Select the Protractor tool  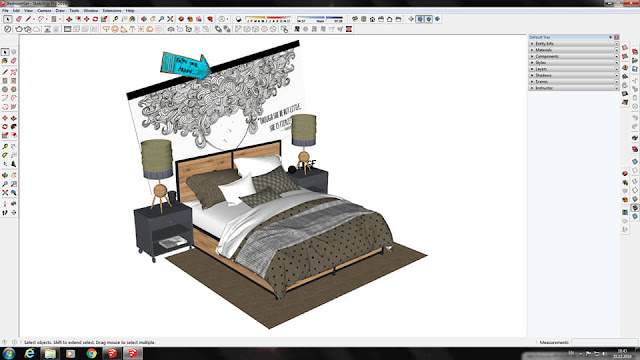[x=5, y=155]
